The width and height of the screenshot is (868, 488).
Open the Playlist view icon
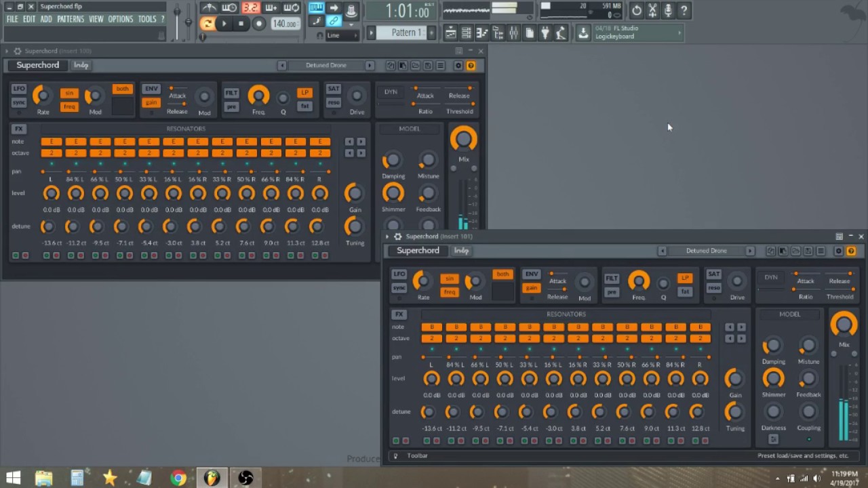pos(451,33)
